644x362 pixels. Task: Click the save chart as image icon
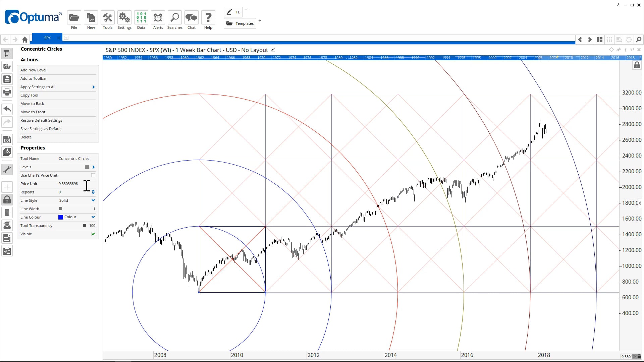tap(7, 140)
